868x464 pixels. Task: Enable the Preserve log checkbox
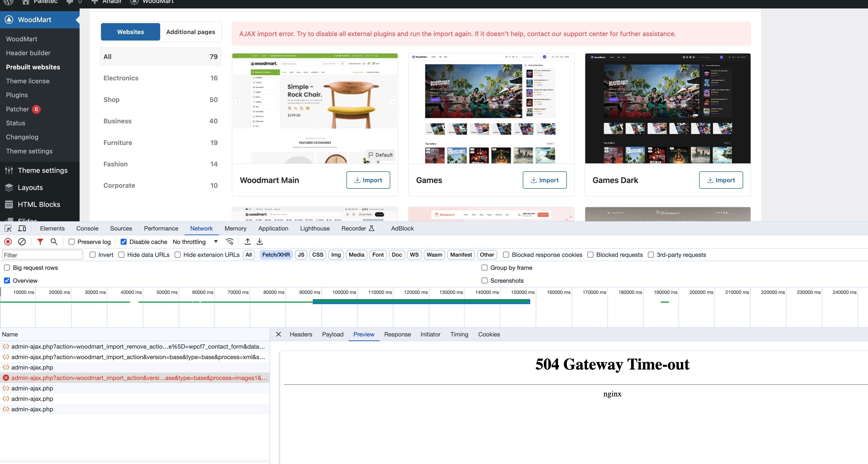pyautogui.click(x=72, y=242)
